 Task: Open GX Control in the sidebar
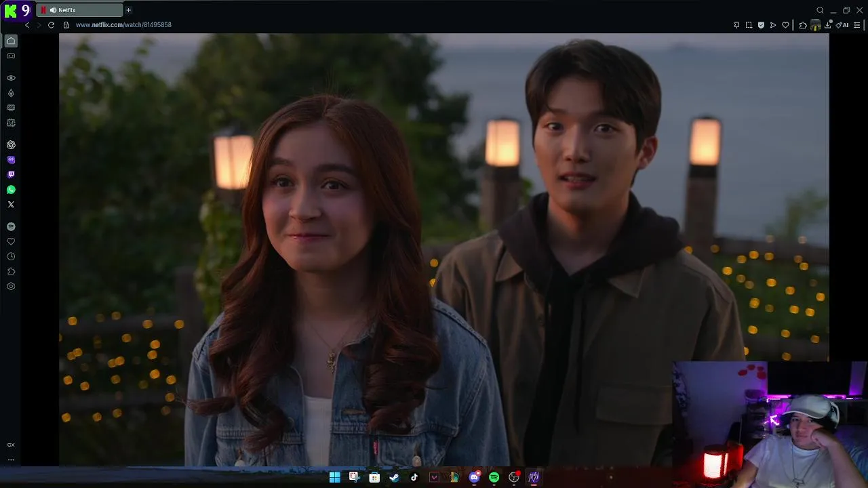11,123
